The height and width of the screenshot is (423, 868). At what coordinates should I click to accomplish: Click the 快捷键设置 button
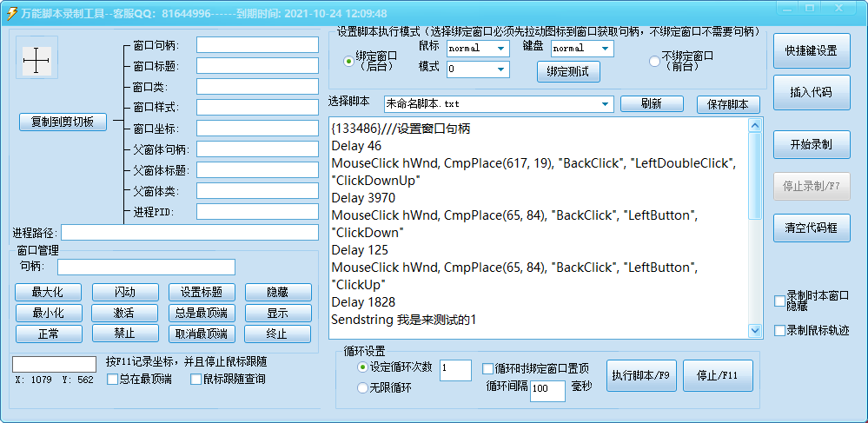pyautogui.click(x=812, y=50)
